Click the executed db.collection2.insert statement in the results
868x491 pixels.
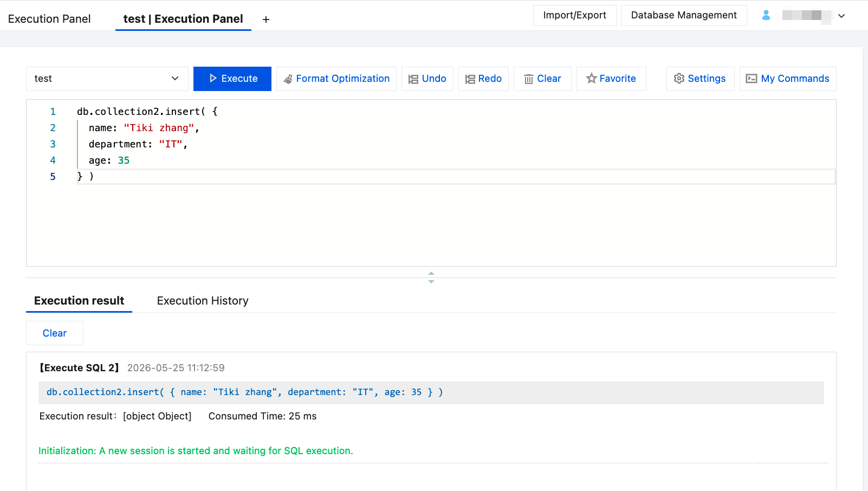(x=245, y=392)
